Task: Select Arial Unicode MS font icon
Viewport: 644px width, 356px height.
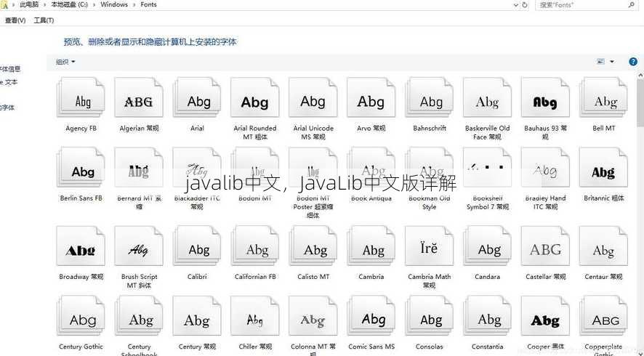Action: click(x=313, y=98)
